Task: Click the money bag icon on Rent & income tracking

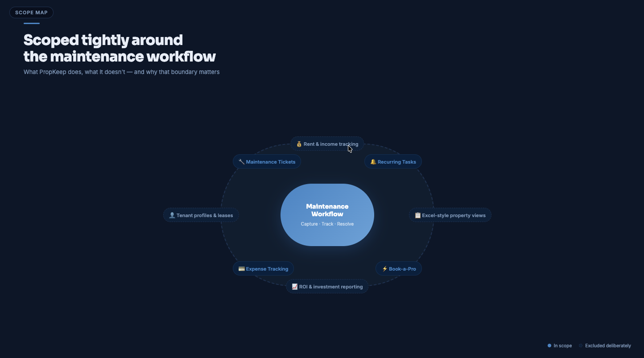Action: tap(298, 144)
